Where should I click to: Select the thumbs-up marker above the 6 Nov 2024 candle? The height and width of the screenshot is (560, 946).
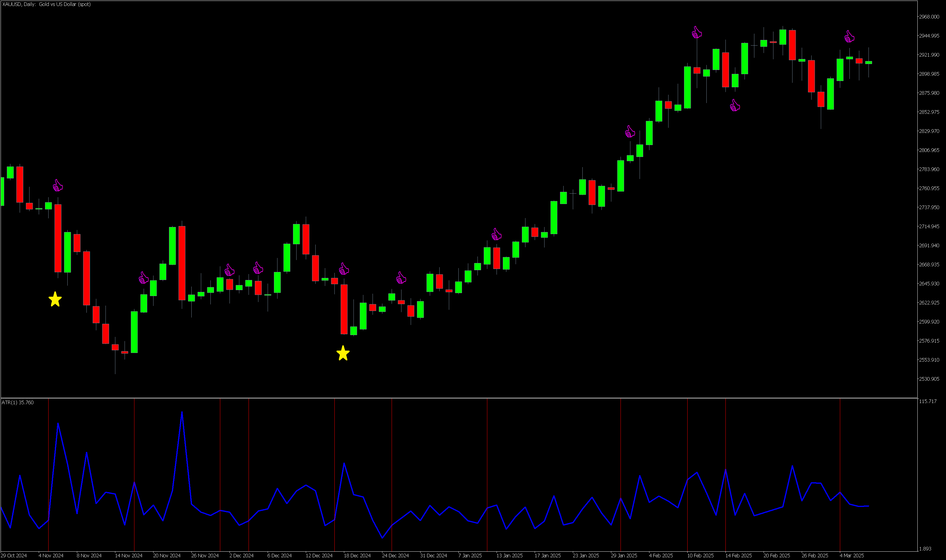(58, 185)
